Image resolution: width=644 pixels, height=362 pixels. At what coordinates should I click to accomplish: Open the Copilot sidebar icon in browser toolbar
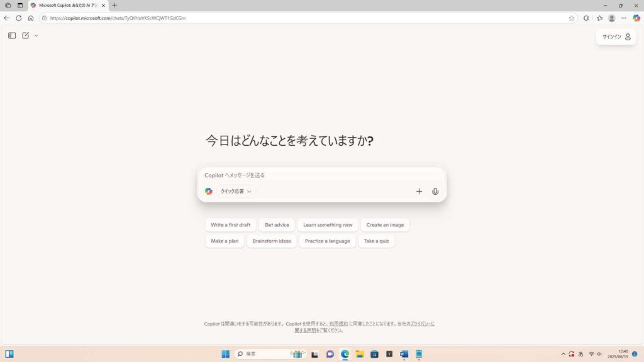[x=636, y=18]
